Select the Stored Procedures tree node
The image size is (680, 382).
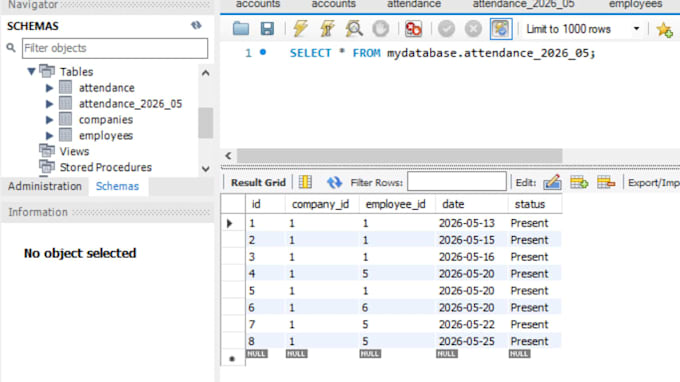(105, 167)
